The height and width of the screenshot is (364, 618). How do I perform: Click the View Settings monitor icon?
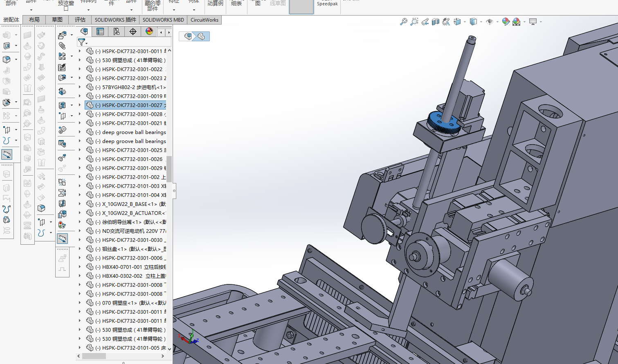533,22
